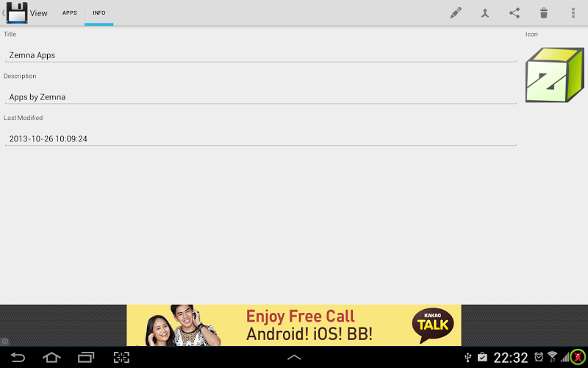Tap the green Z cube icon image

point(555,75)
